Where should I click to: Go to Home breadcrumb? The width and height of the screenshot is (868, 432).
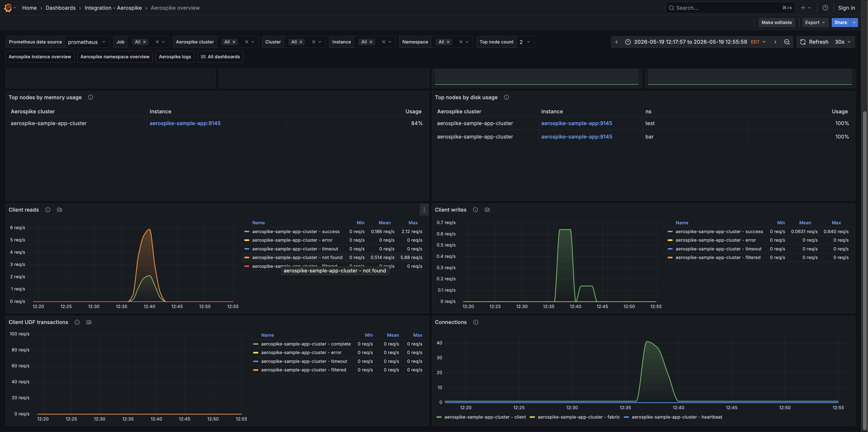coord(29,8)
